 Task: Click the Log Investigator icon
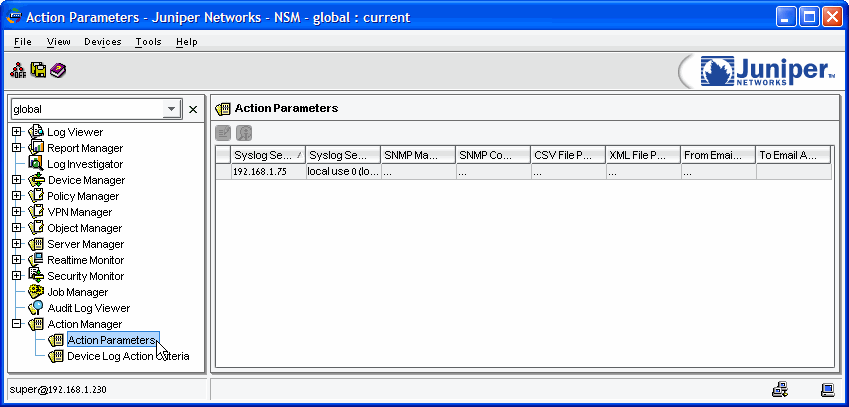coord(36,163)
